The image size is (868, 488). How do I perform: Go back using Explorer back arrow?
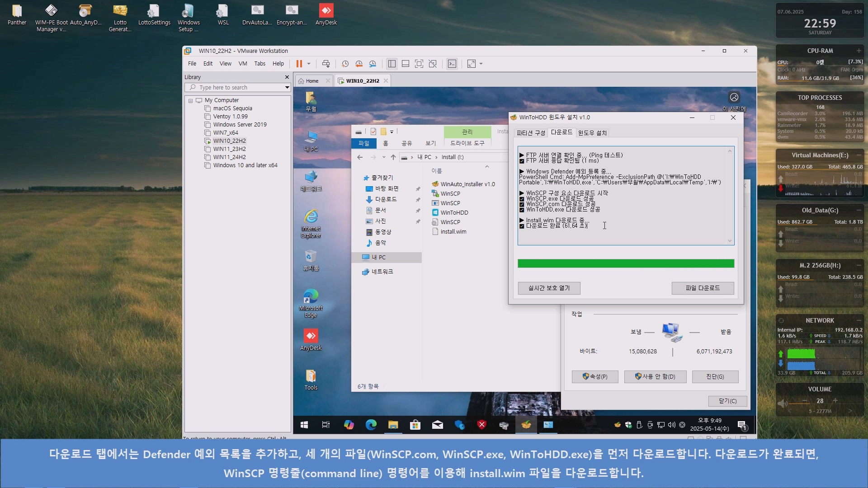tap(360, 157)
